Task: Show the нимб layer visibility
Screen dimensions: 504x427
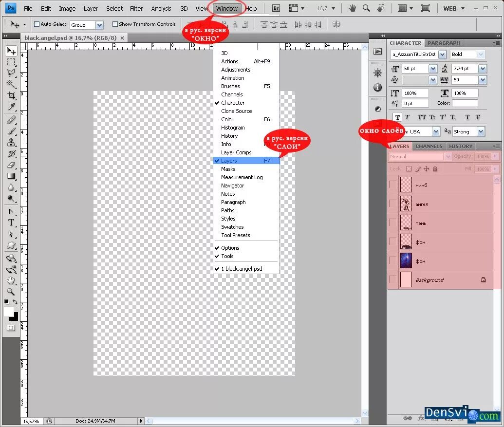Action: click(x=393, y=185)
